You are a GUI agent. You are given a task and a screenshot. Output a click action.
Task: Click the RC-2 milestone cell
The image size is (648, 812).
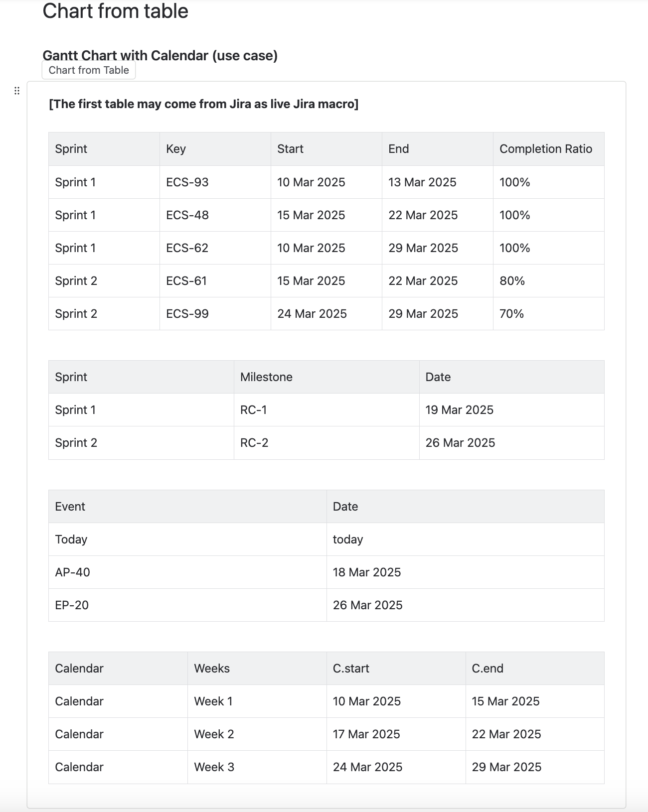point(254,443)
